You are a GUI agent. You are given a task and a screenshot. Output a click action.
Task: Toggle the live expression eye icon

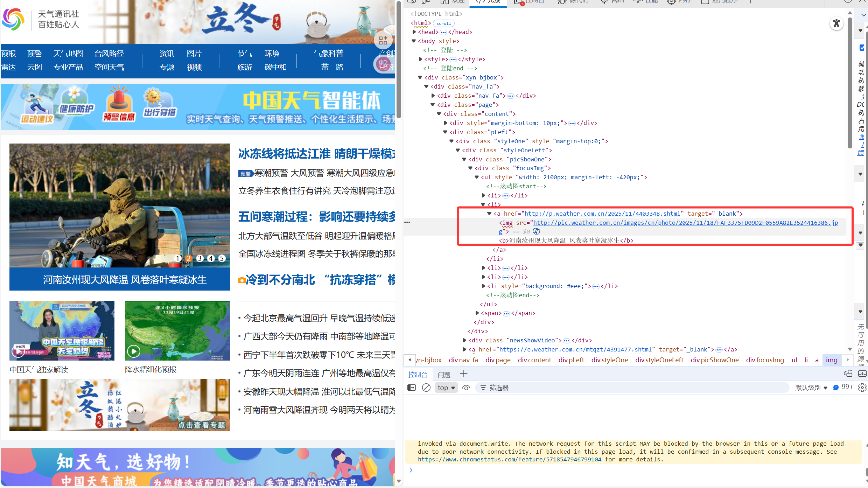click(x=466, y=388)
